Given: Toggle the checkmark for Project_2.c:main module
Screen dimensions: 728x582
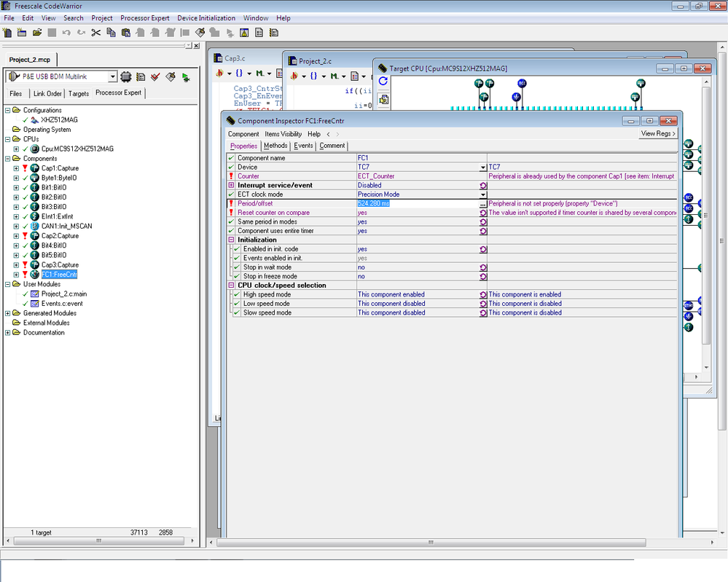Looking at the screenshot, I should pos(25,294).
